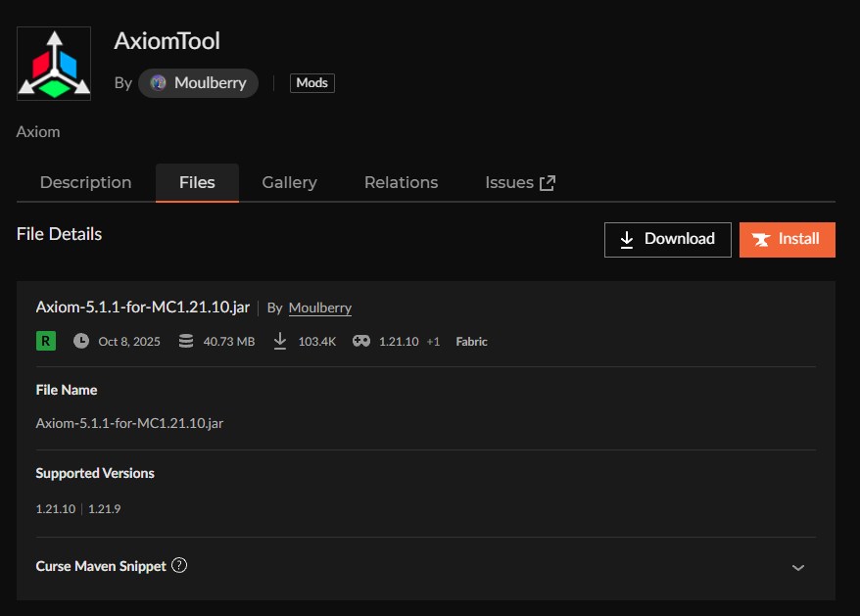Go to the Relations tab

[x=401, y=183]
